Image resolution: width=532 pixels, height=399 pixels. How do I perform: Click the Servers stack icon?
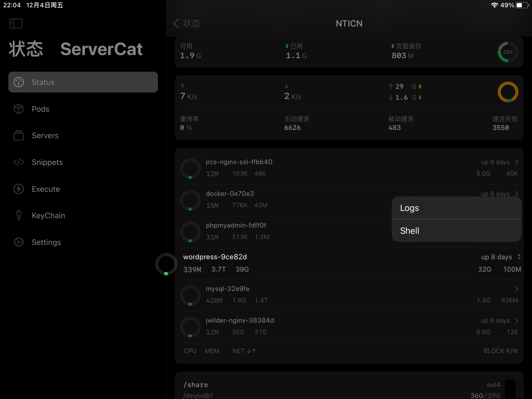(19, 136)
